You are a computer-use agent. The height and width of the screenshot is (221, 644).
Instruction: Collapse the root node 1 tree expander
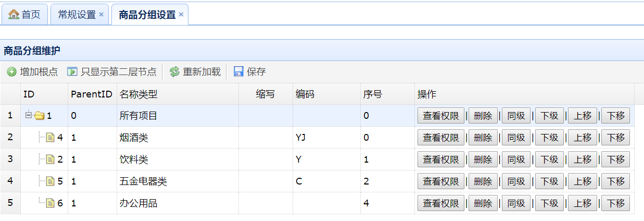(x=28, y=115)
